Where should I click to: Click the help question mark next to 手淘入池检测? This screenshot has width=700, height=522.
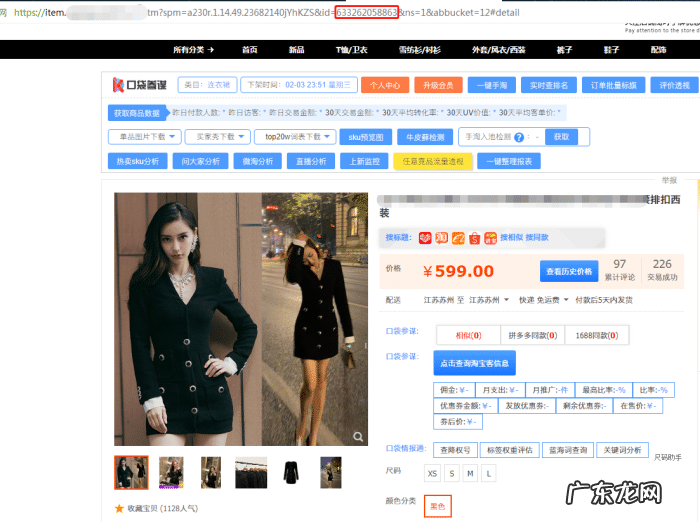pyautogui.click(x=519, y=137)
